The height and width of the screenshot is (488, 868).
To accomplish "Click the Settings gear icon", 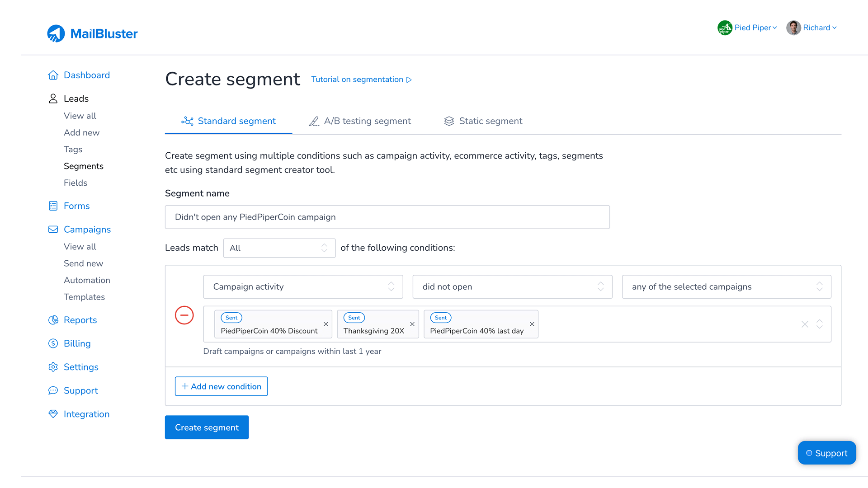I will tap(53, 367).
